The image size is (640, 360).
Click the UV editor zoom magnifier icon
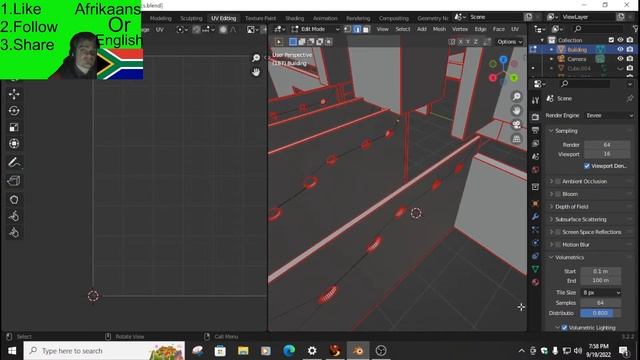click(256, 58)
